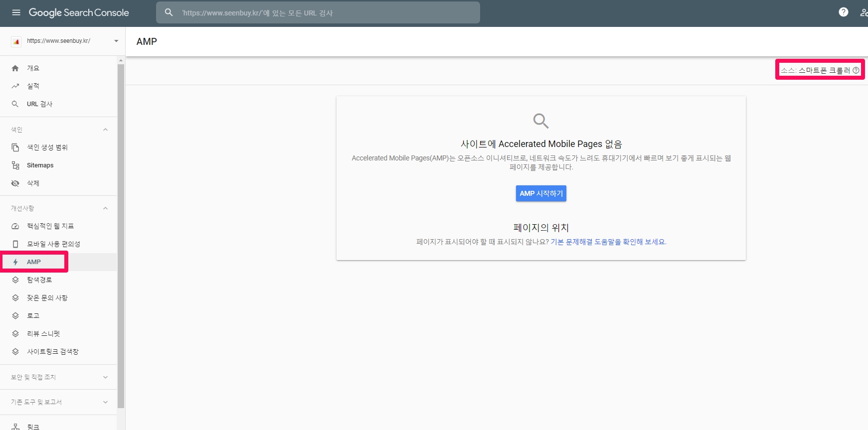The height and width of the screenshot is (430, 868).
Task: Click the 실적 performance trend icon
Action: [x=15, y=86]
